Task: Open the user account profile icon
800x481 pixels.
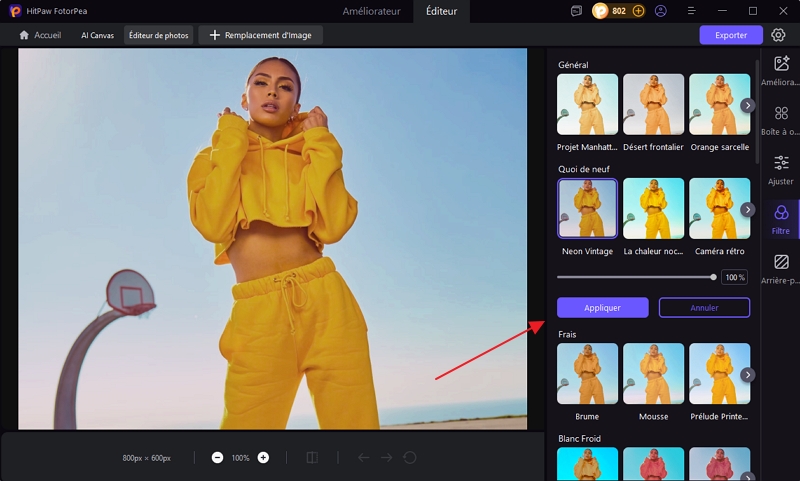Action: pyautogui.click(x=661, y=11)
